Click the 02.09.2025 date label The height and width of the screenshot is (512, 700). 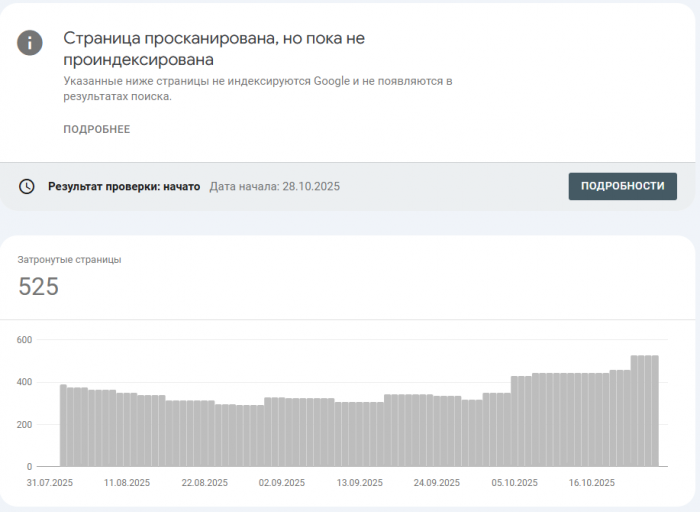282,483
